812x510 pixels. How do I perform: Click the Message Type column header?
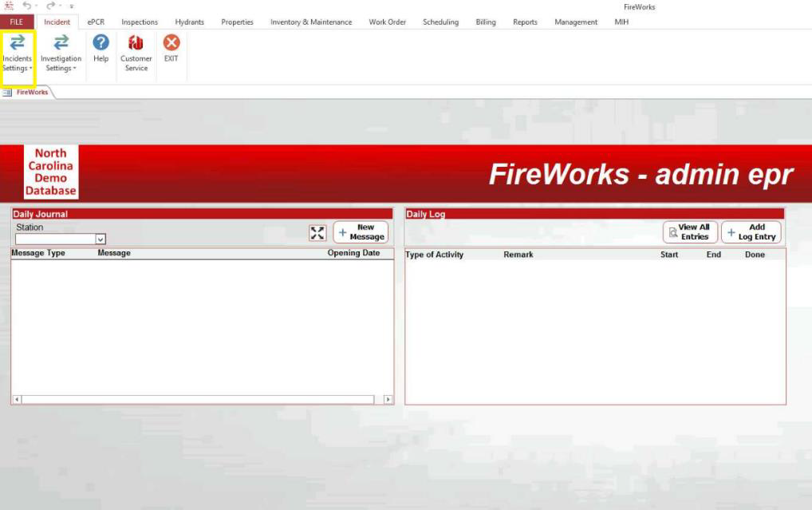click(38, 253)
